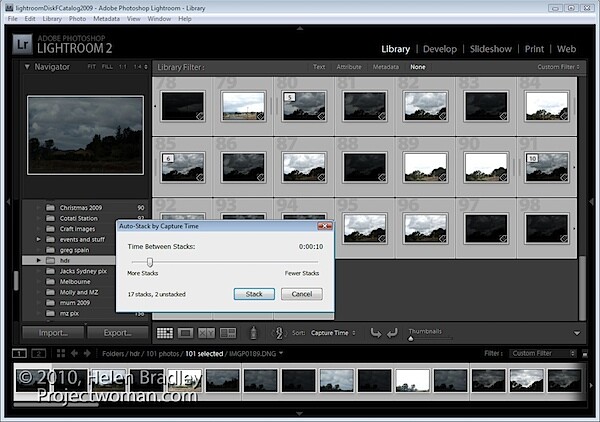The height and width of the screenshot is (422, 600).
Task: Select grid thumbnail number 87
Action: [304, 167]
